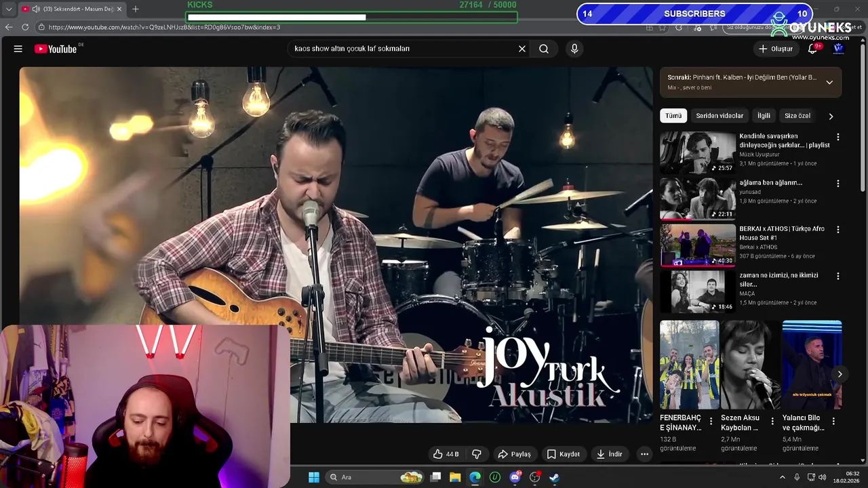
Task: Close the Seksendört YouTube tab
Action: [x=119, y=9]
